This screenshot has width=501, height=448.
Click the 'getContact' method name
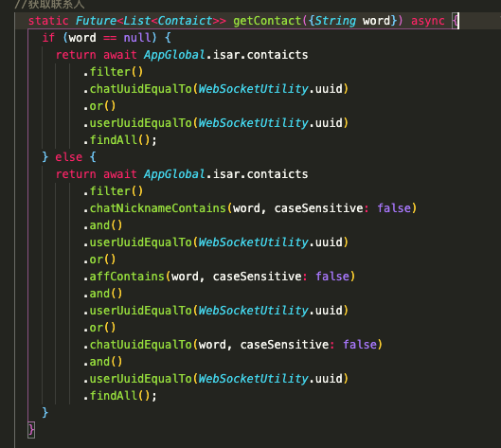(x=267, y=21)
